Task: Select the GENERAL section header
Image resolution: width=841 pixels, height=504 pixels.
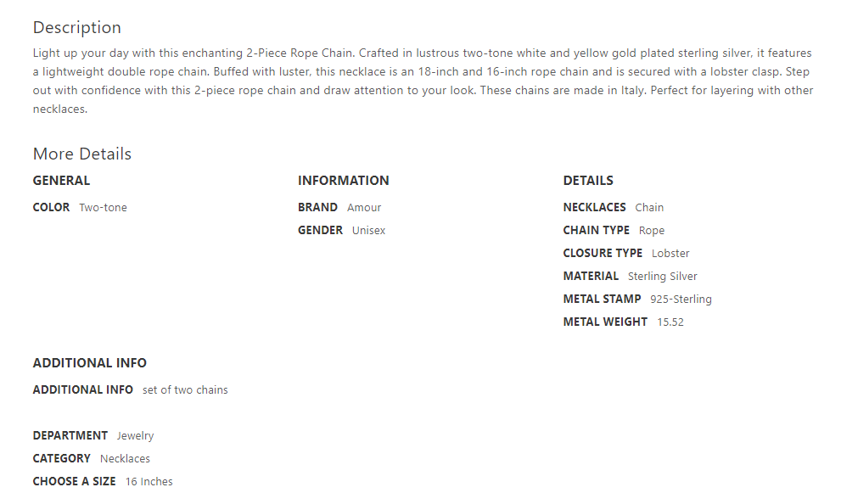Action: (61, 181)
